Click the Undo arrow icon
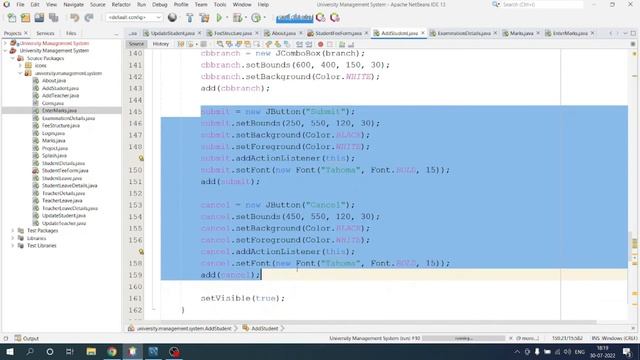 click(x=74, y=18)
